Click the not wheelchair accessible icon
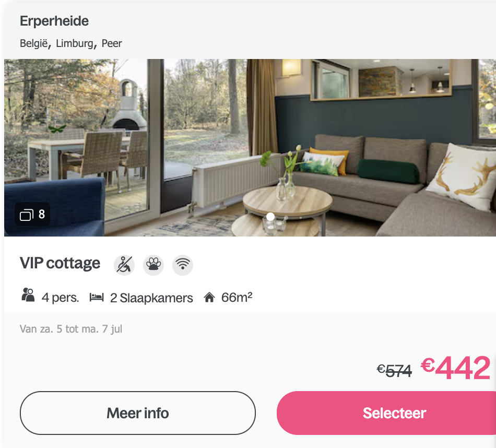The width and height of the screenshot is (496, 448). click(x=124, y=265)
